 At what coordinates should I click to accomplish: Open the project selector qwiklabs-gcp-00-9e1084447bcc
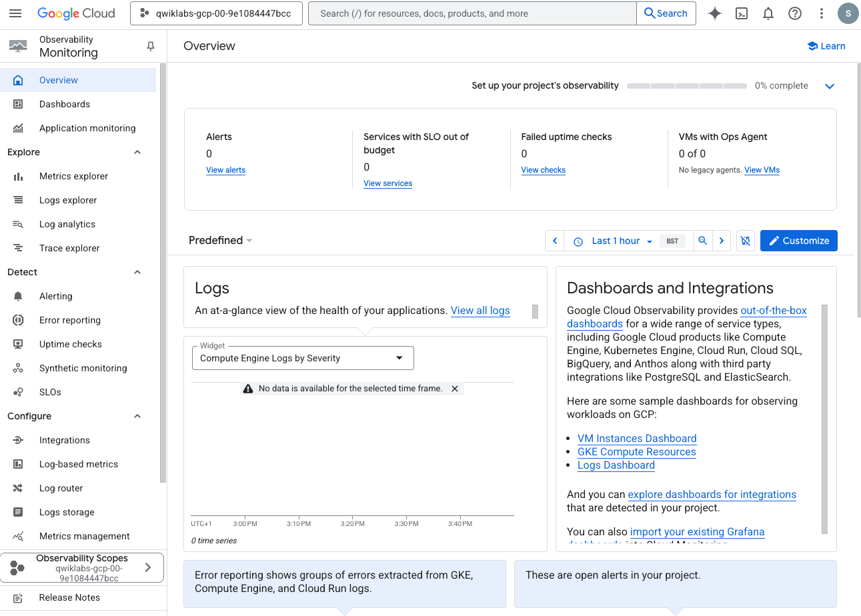[x=216, y=13]
